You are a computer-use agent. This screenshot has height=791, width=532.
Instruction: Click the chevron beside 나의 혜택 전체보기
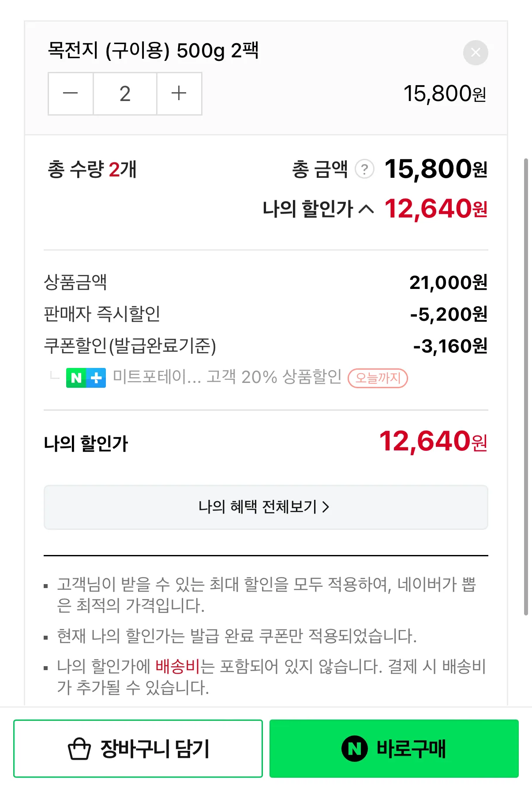326,507
